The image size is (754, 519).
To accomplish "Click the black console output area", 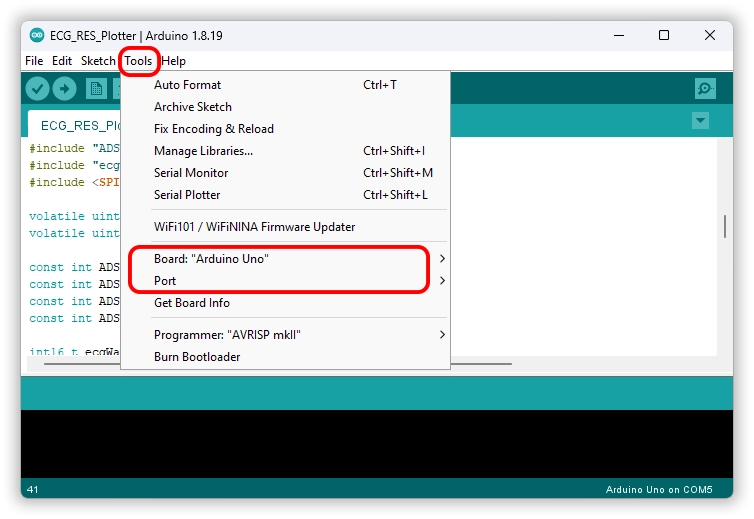I will click(x=377, y=443).
